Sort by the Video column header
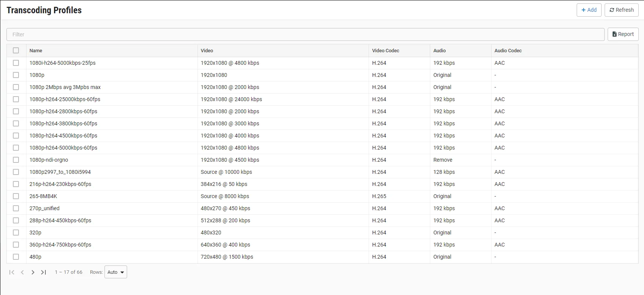The width and height of the screenshot is (644, 295). pyautogui.click(x=207, y=51)
